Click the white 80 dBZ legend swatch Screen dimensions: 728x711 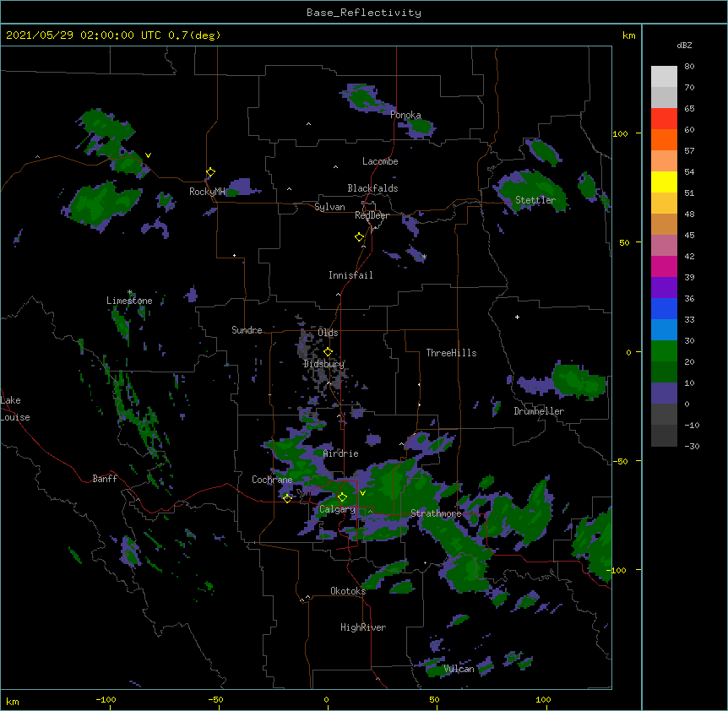tap(664, 76)
